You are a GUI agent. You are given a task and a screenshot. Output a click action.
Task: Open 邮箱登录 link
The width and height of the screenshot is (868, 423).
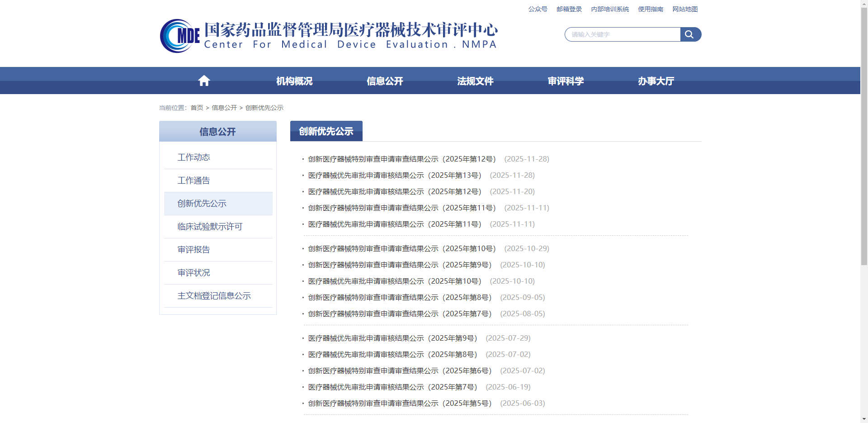569,9
